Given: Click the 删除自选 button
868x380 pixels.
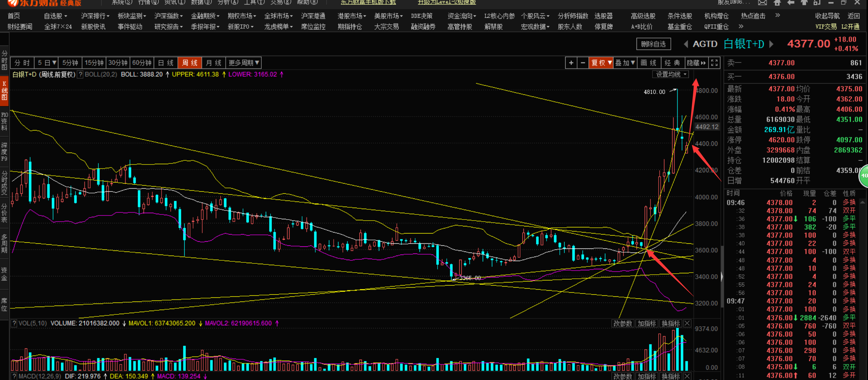Looking at the screenshot, I should click(653, 44).
